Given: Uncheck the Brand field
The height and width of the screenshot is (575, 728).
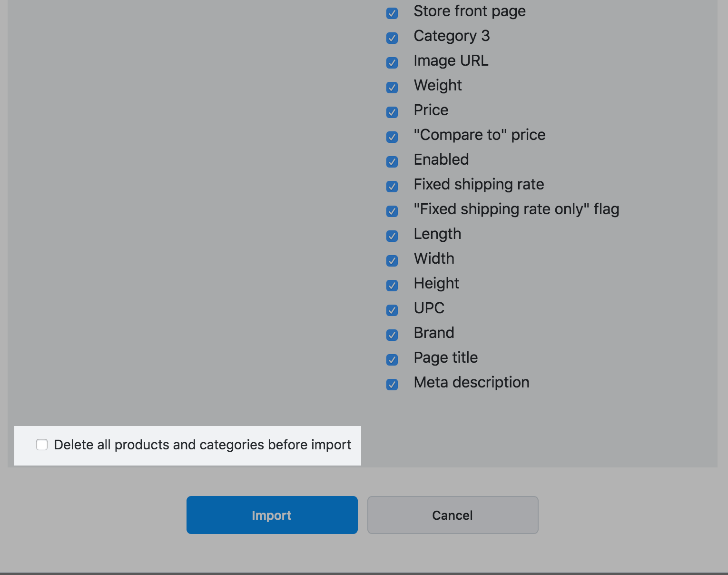Looking at the screenshot, I should [392, 335].
